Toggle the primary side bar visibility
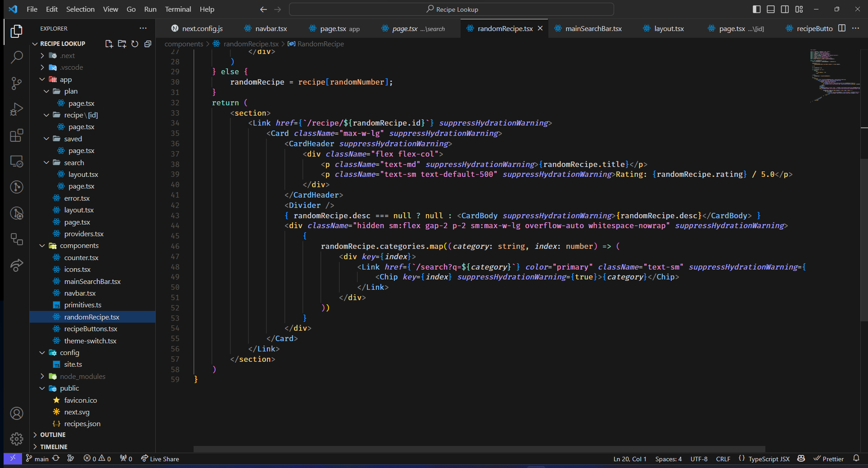Image resolution: width=868 pixels, height=468 pixels. (x=757, y=9)
